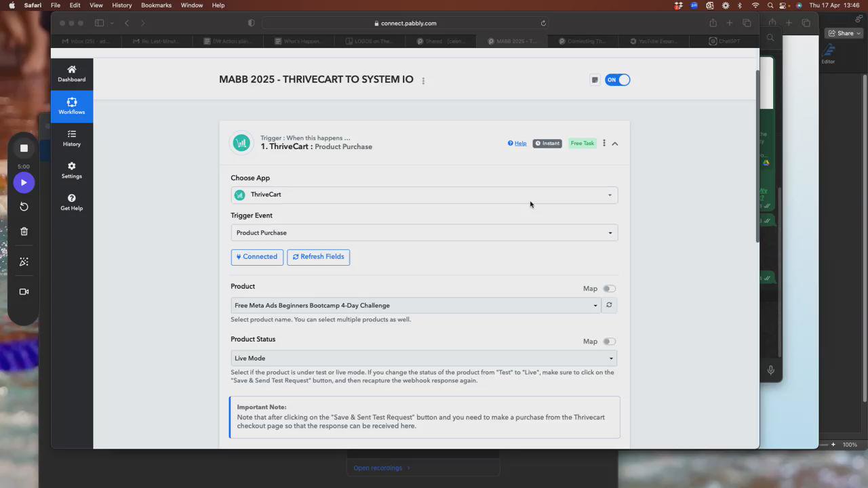The image size is (868, 488).
Task: Click the confetti effects icon in recorder bar
Action: click(x=24, y=262)
